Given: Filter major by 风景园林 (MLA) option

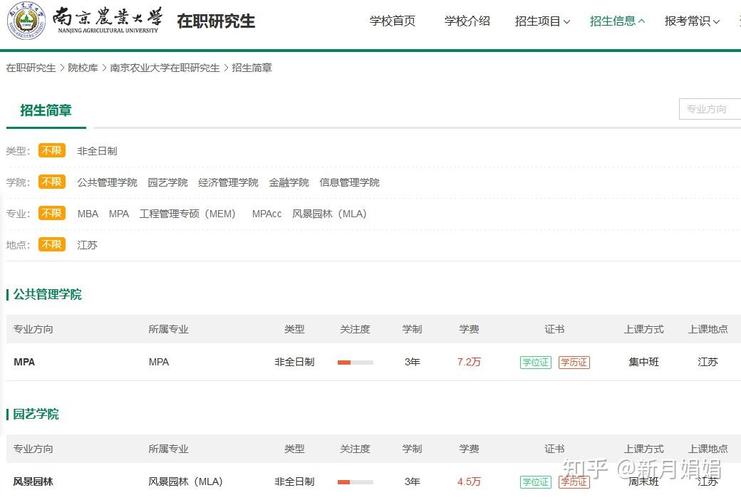Looking at the screenshot, I should 329,214.
